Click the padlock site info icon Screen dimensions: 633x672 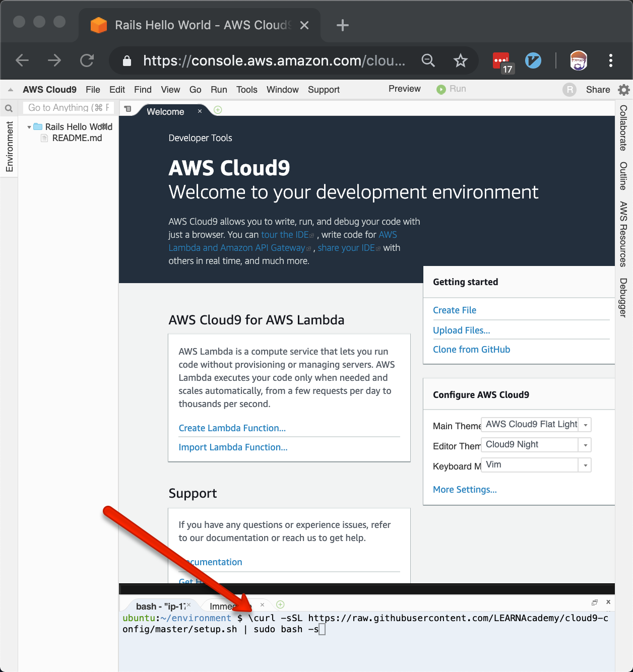tap(127, 60)
